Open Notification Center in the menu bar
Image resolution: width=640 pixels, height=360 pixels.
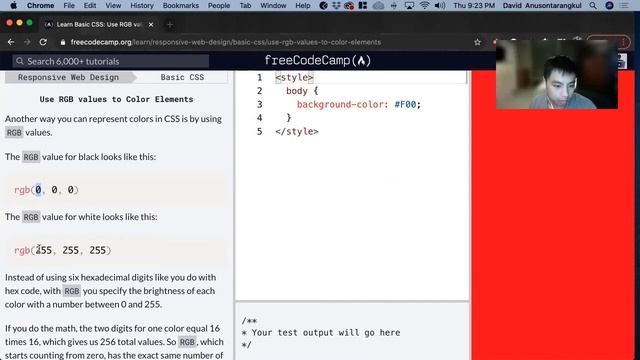pyautogui.click(x=624, y=5)
